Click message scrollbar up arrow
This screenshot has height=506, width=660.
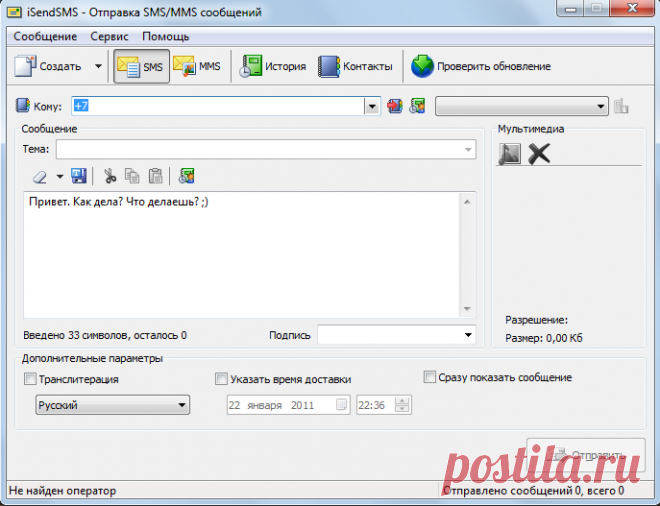(467, 202)
